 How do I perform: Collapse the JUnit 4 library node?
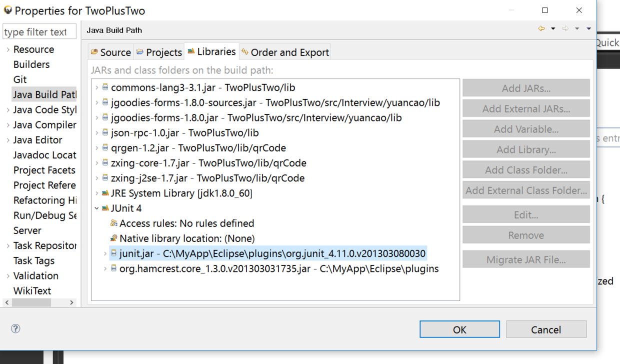tap(97, 208)
